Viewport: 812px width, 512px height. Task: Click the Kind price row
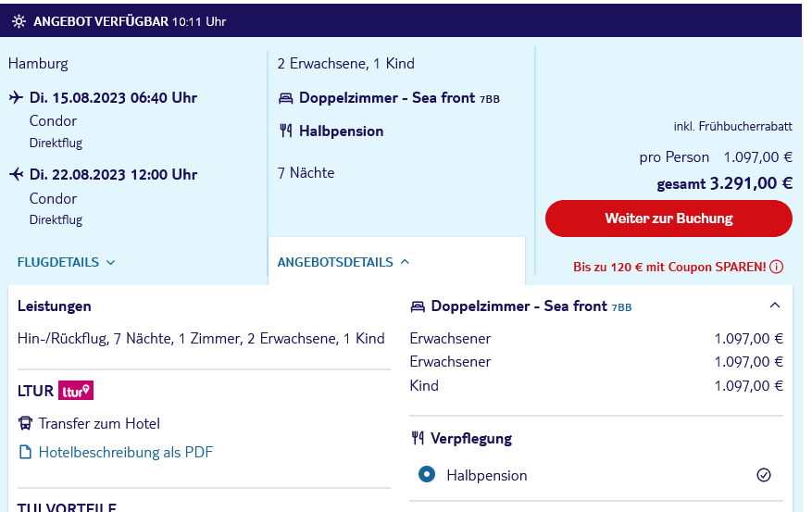tap(596, 386)
